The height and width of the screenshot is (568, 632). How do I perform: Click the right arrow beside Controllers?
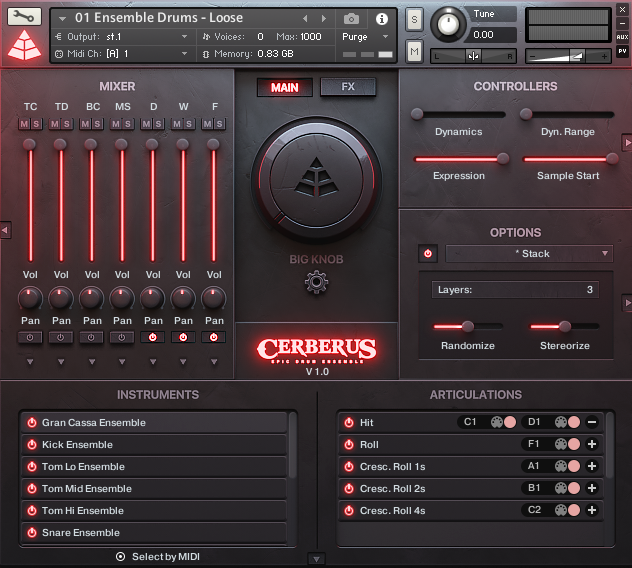627,142
